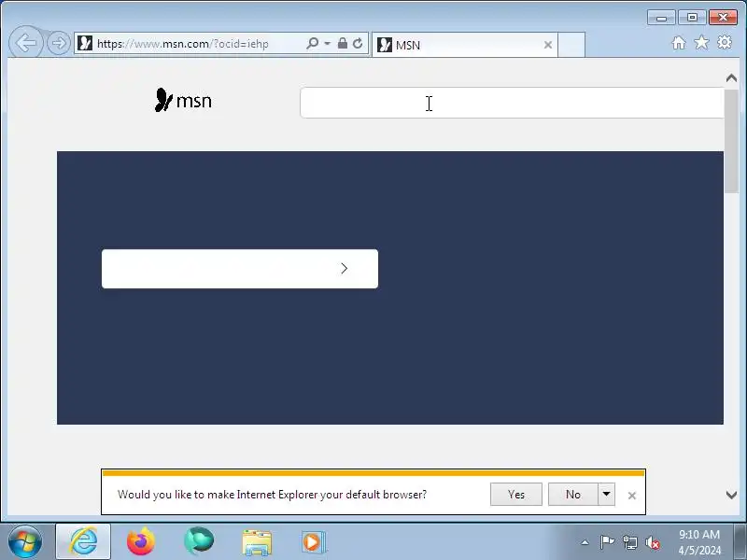Choose Yes to make IE default browser
The width and height of the screenshot is (747, 560).
516,495
